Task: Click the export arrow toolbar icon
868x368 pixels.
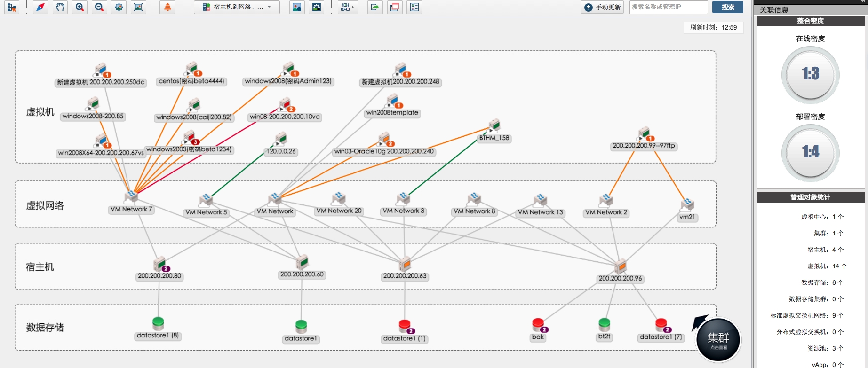Action: pos(374,7)
